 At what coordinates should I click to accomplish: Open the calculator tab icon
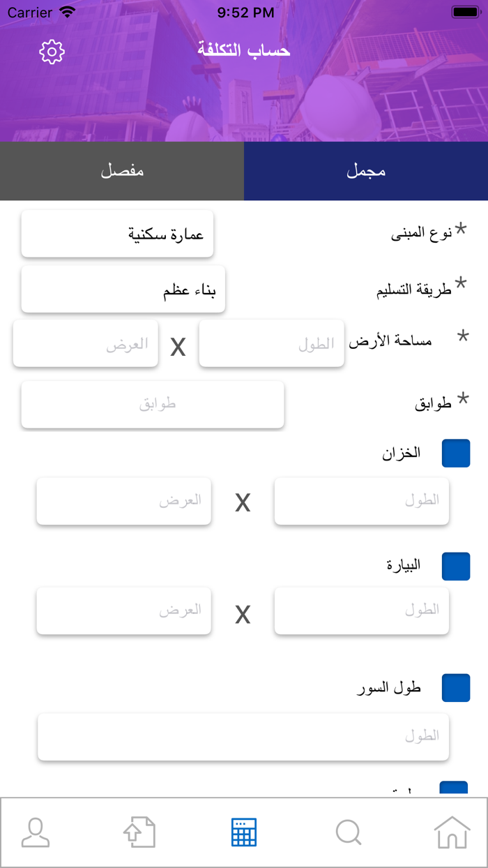pos(244,832)
